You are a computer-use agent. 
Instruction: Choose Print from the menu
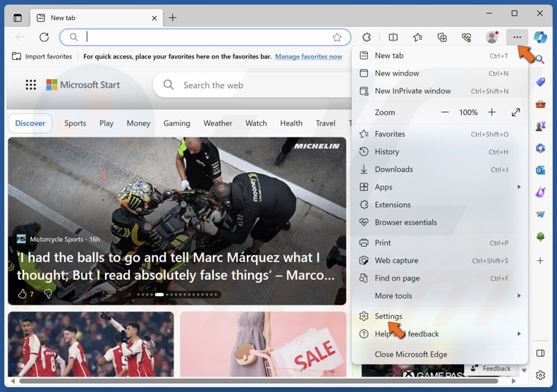click(440, 243)
